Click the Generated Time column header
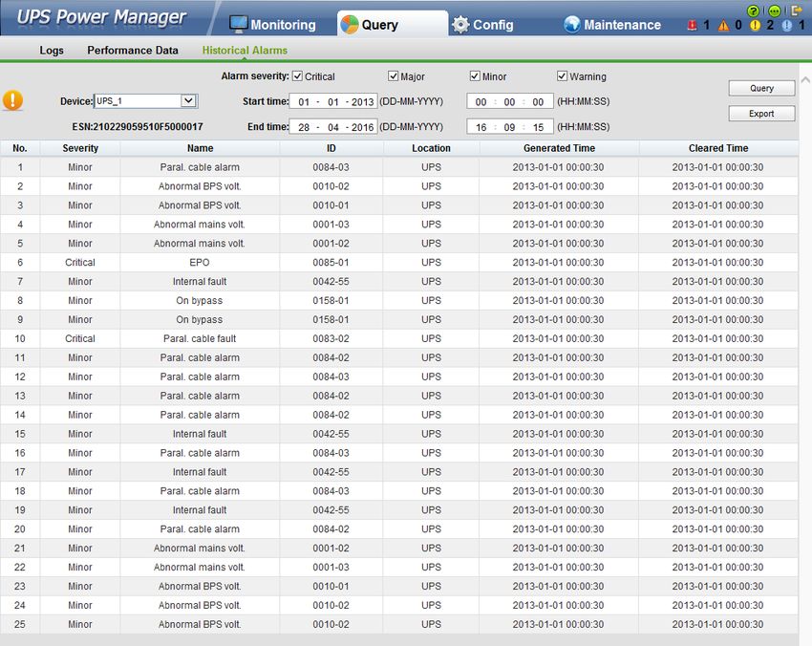This screenshot has width=812, height=646. click(559, 148)
